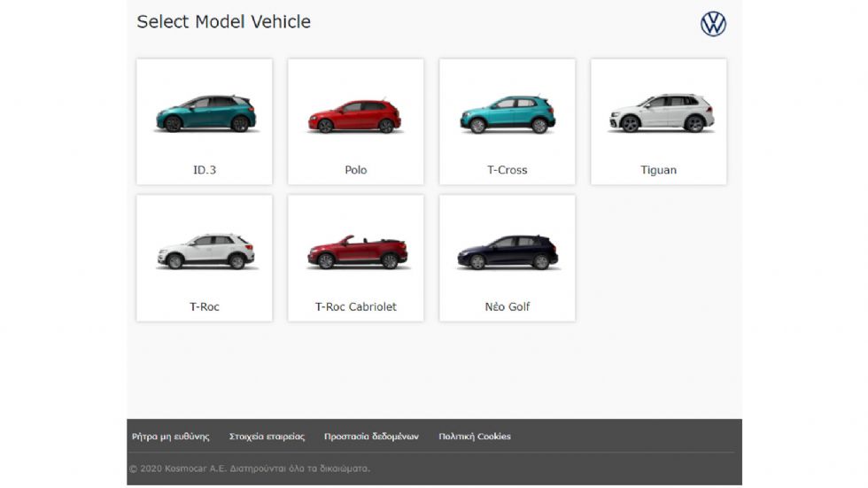This screenshot has height=488, width=868.
Task: Open the Πολιτική Cookies footer link
Action: 475,437
